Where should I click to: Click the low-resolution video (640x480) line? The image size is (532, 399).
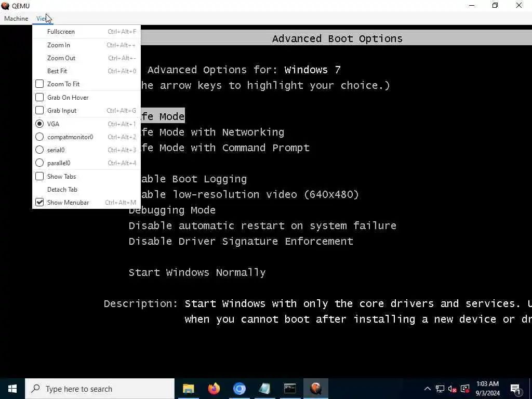point(250,194)
